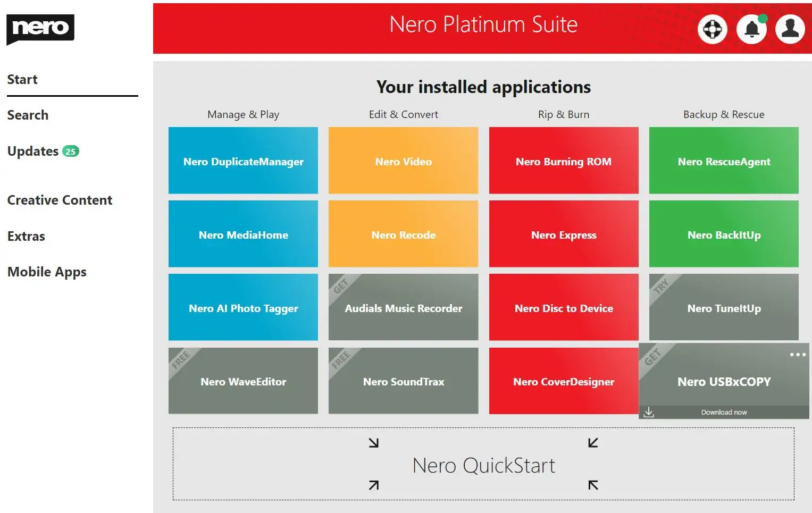Click the Nero logo icon
The height and width of the screenshot is (513, 812).
click(x=40, y=28)
